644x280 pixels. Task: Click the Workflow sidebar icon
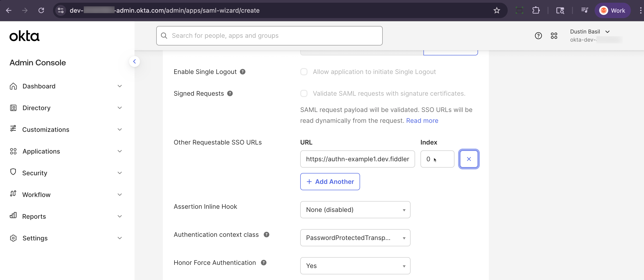[x=14, y=194]
